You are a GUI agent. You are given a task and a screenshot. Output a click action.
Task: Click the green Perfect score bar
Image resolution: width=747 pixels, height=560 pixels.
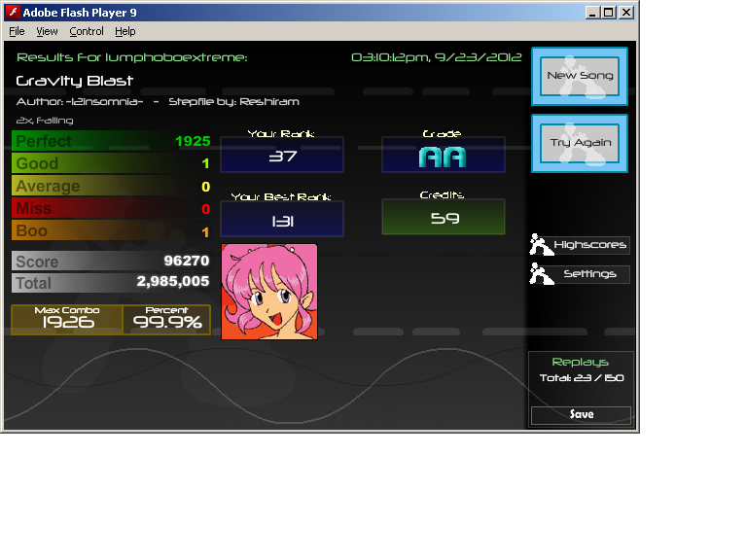[x=111, y=141]
